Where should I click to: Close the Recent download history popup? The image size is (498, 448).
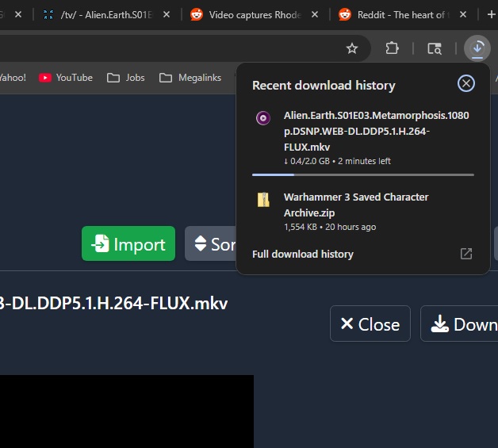click(x=466, y=83)
